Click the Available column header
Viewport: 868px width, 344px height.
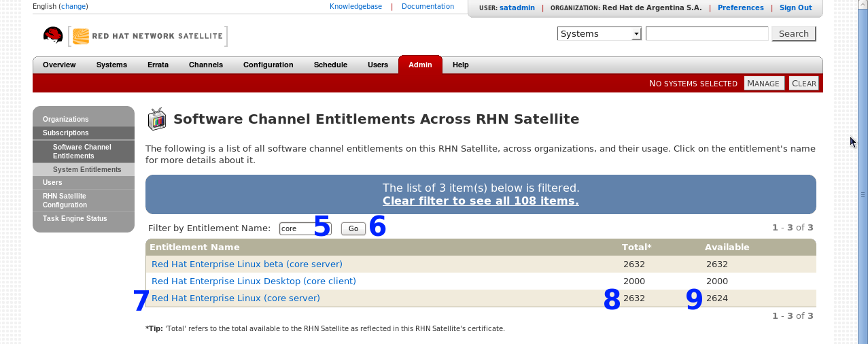pos(727,247)
